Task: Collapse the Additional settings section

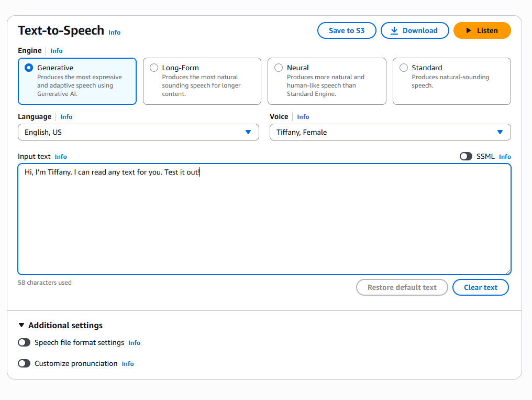Action: click(x=60, y=326)
